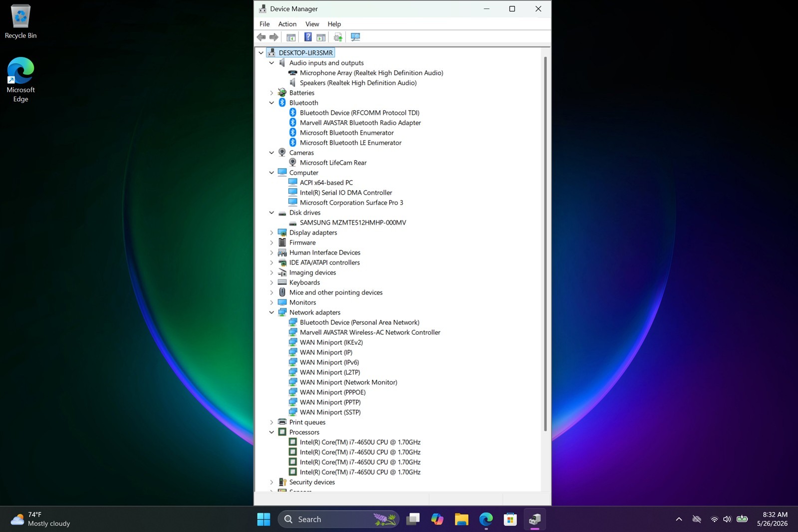Click the Batteries category icon
This screenshot has width=798, height=532.
(282, 93)
